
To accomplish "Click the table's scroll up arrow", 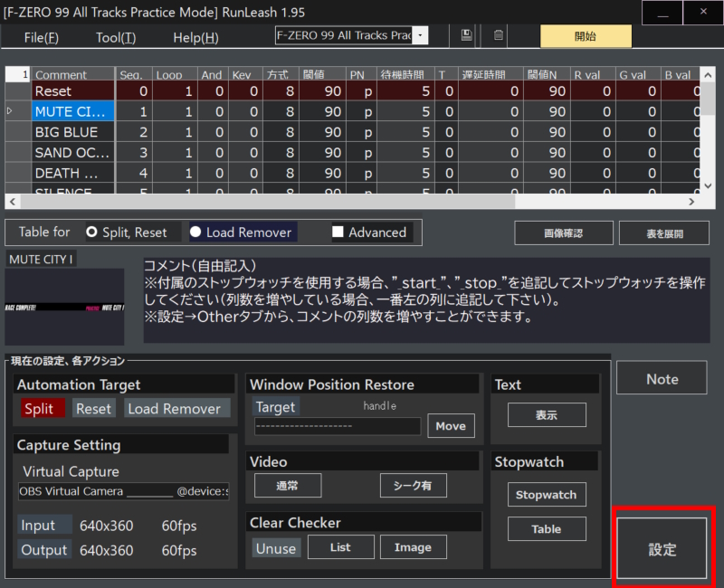I will 709,75.
